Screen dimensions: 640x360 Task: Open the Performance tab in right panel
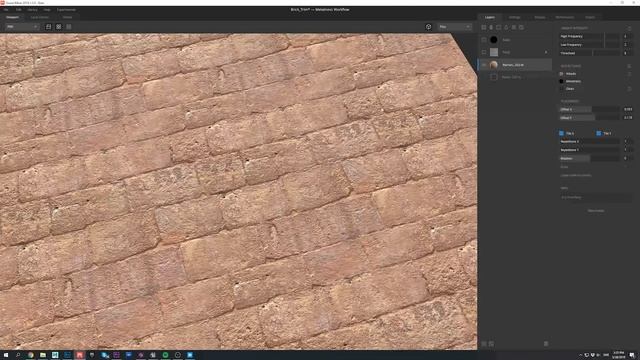tap(565, 17)
